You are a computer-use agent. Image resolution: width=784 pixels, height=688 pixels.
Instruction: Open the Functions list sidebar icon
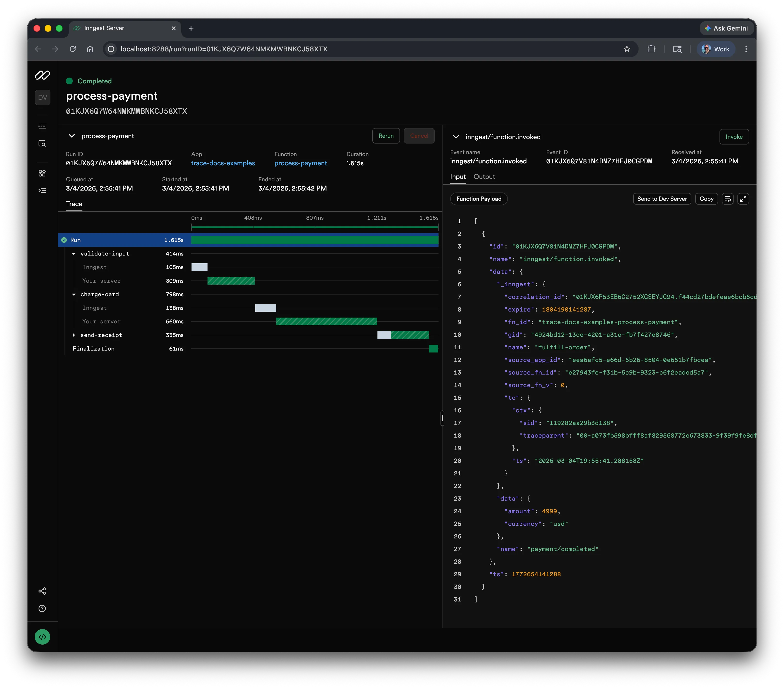42,191
